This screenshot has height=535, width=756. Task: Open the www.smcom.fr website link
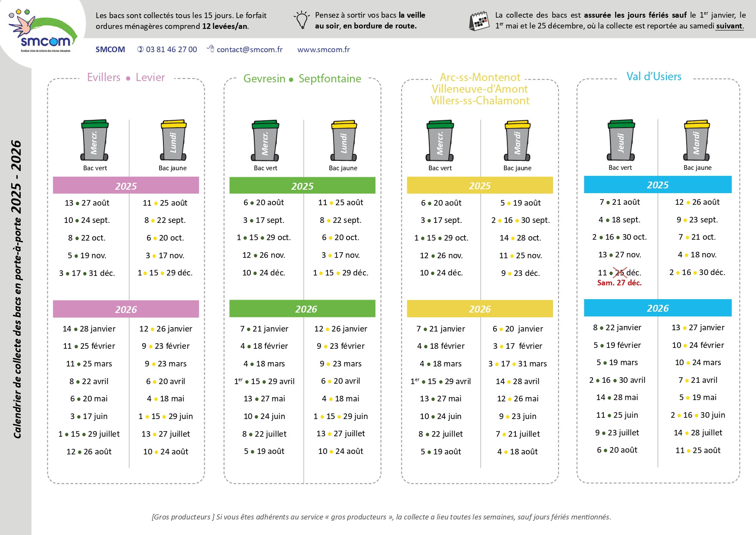tap(323, 50)
